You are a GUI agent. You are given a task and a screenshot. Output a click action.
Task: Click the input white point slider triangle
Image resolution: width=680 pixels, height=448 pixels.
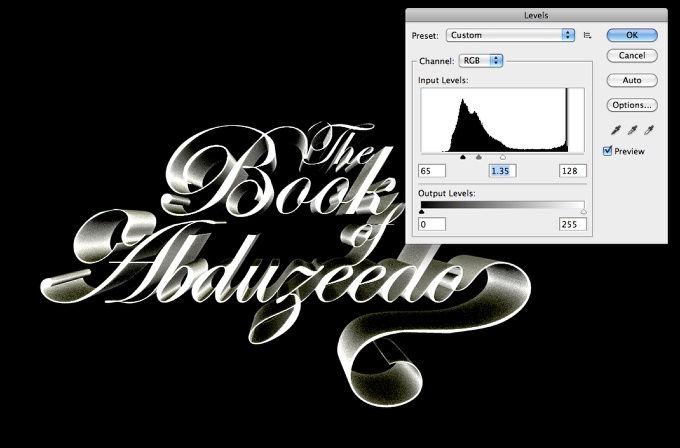tap(502, 157)
